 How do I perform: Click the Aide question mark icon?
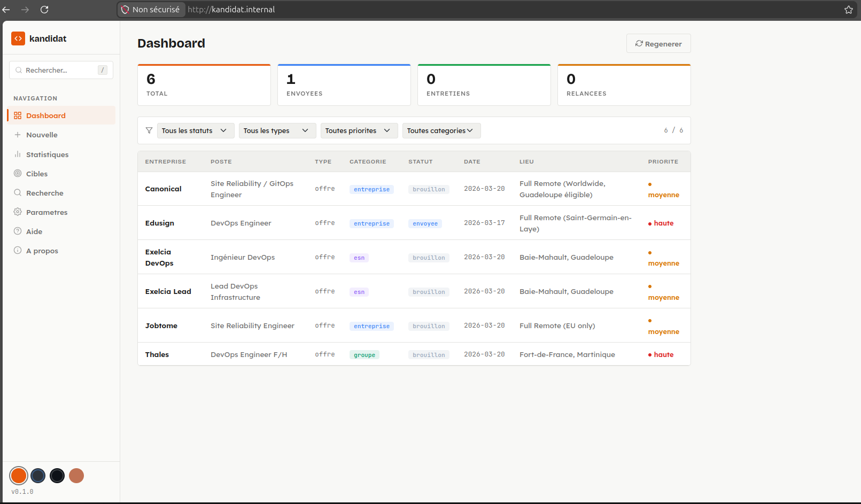pyautogui.click(x=18, y=231)
